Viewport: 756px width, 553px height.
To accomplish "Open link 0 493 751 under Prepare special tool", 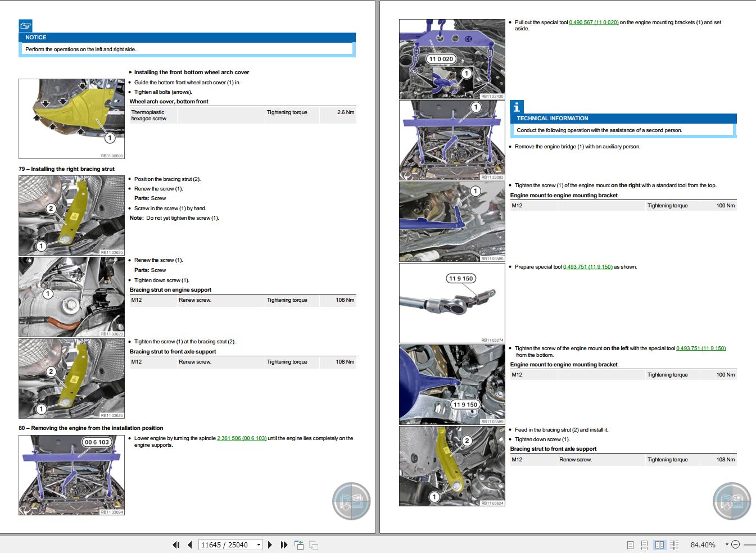I will [587, 267].
